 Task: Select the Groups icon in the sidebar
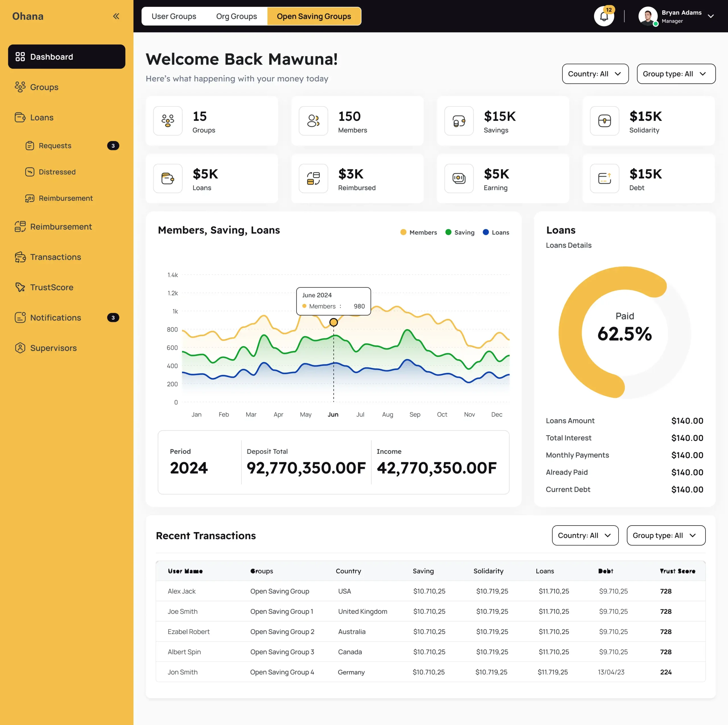pos(20,87)
